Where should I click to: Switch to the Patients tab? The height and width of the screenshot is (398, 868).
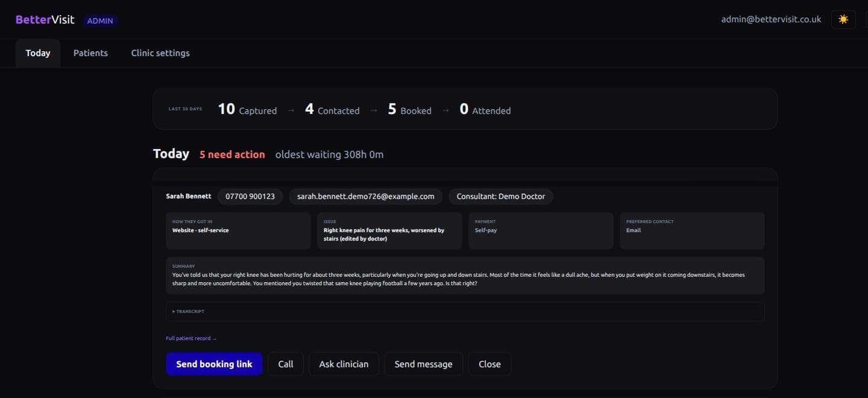pos(90,53)
